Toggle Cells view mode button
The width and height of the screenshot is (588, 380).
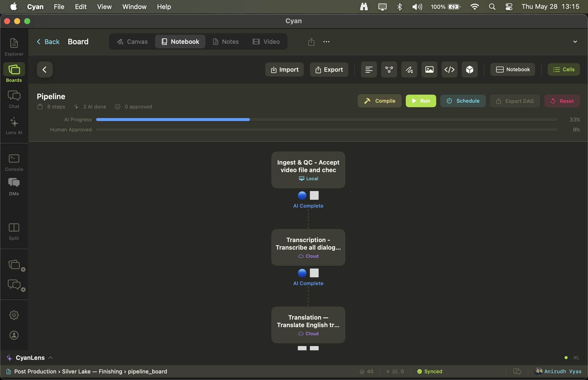[564, 69]
